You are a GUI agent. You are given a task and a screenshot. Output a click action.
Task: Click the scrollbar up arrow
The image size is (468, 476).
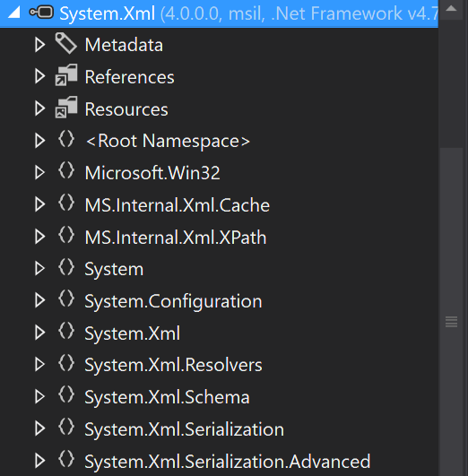451,9
